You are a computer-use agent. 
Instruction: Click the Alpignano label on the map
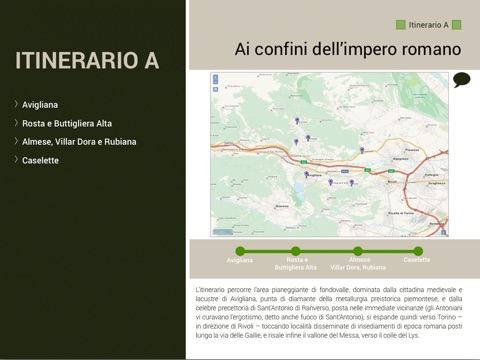(x=401, y=159)
